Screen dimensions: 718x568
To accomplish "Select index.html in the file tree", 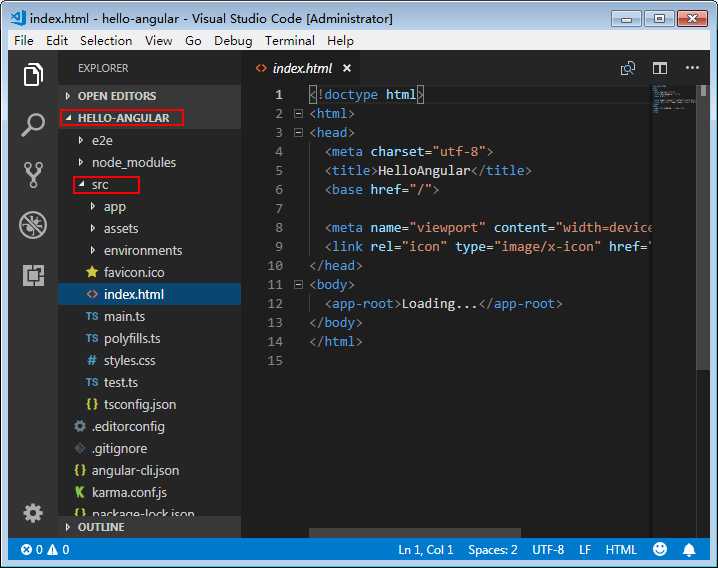I will [149, 294].
